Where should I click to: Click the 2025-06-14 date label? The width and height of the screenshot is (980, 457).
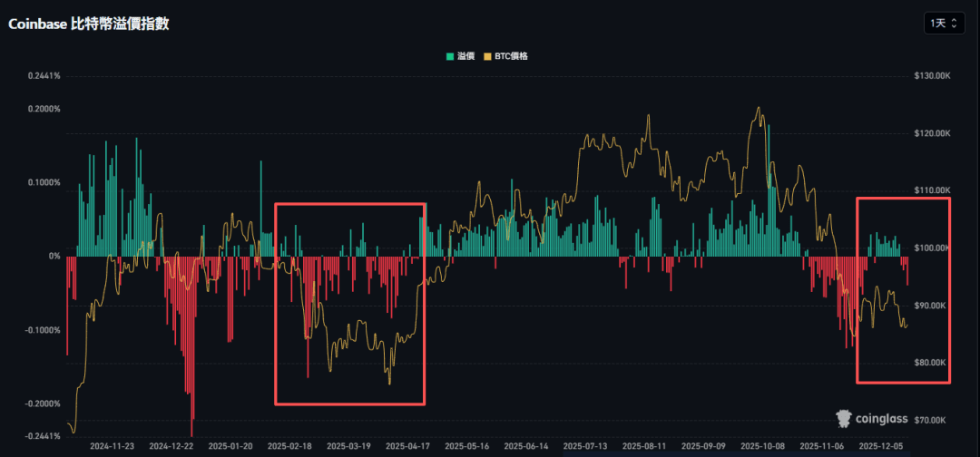(x=525, y=446)
